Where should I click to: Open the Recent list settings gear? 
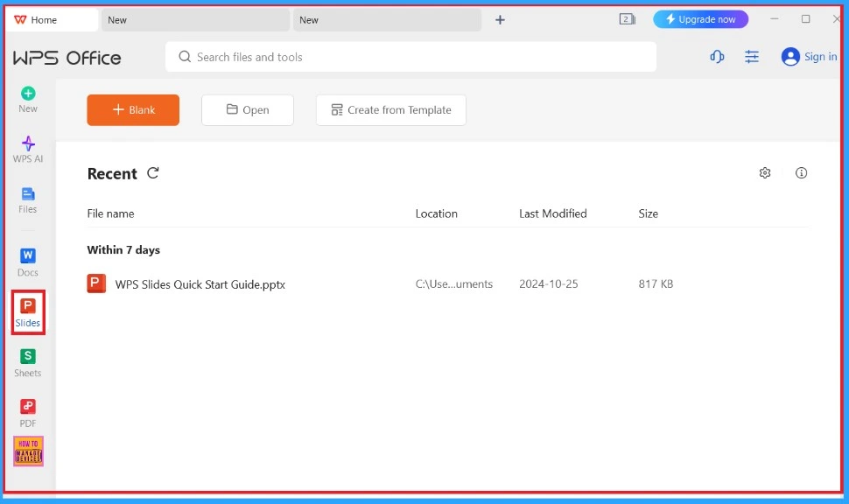pyautogui.click(x=765, y=173)
